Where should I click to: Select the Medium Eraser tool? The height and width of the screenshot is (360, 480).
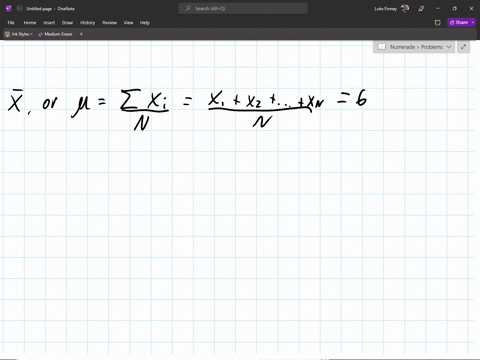tap(55, 34)
